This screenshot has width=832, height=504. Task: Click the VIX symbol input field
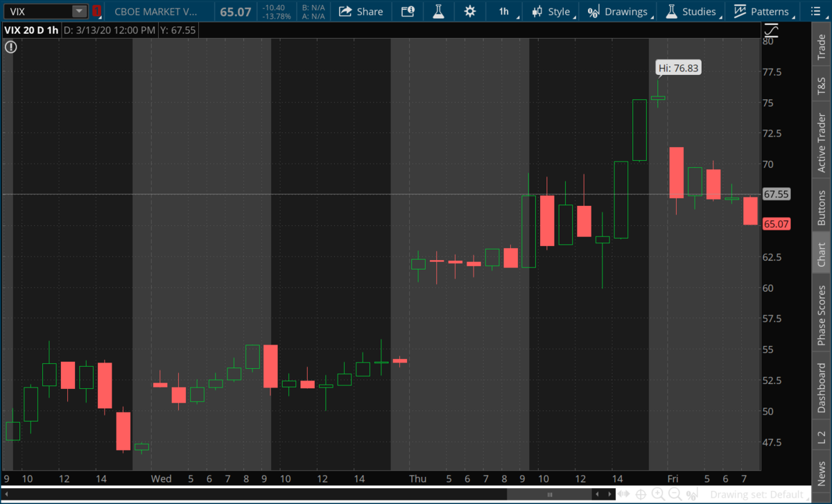click(37, 11)
